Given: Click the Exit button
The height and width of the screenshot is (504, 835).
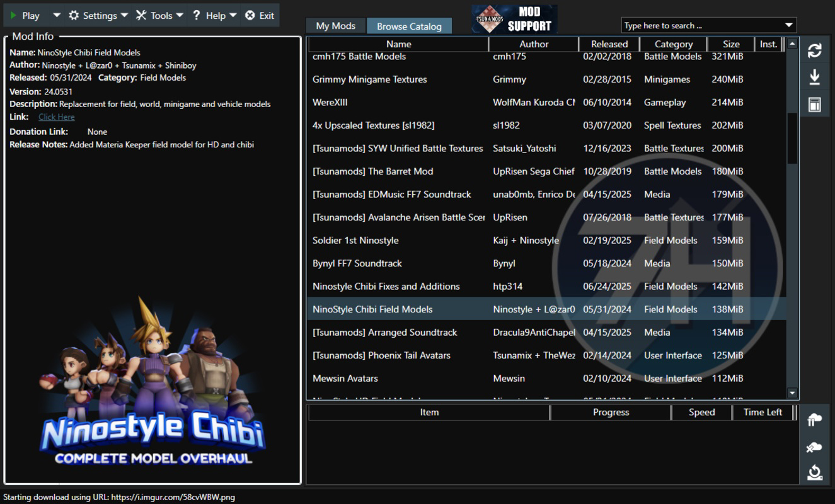Looking at the screenshot, I should pyautogui.click(x=260, y=16).
